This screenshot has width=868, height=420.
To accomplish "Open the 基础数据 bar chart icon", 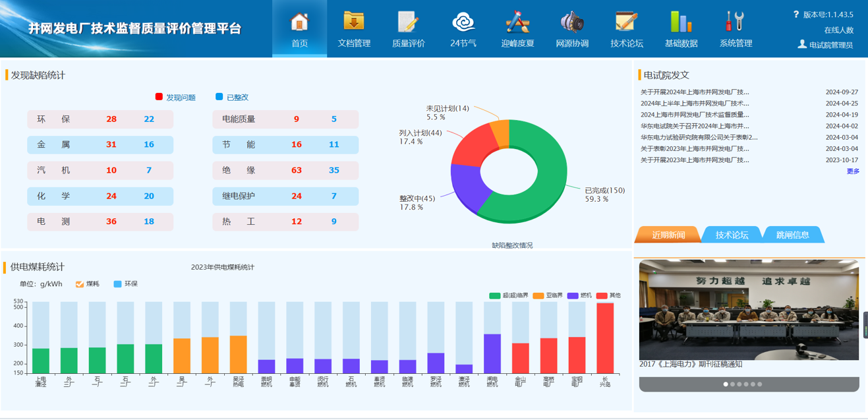I will [681, 22].
